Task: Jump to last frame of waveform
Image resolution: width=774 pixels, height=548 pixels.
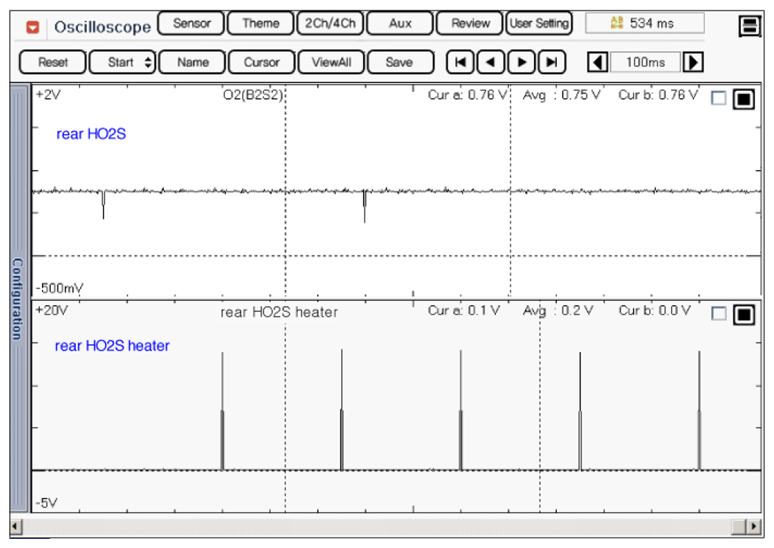Action: [550, 62]
